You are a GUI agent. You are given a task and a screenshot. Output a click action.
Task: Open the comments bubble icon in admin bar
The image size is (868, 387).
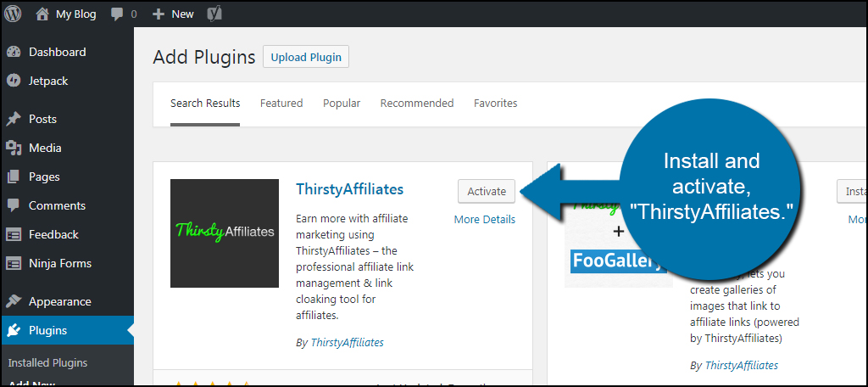click(117, 14)
